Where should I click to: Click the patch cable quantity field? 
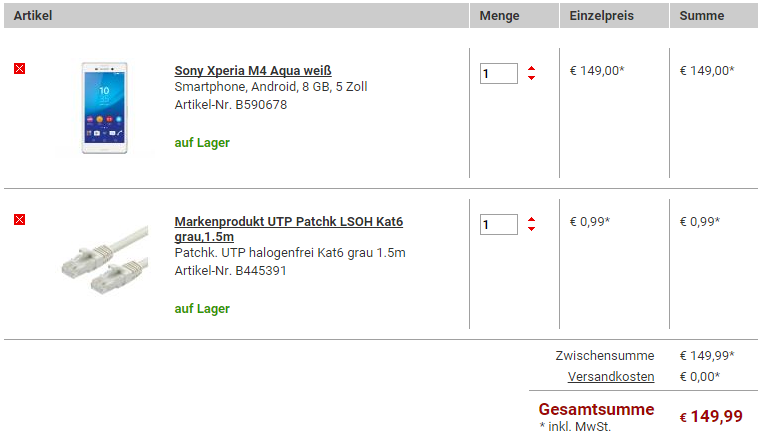coord(499,224)
